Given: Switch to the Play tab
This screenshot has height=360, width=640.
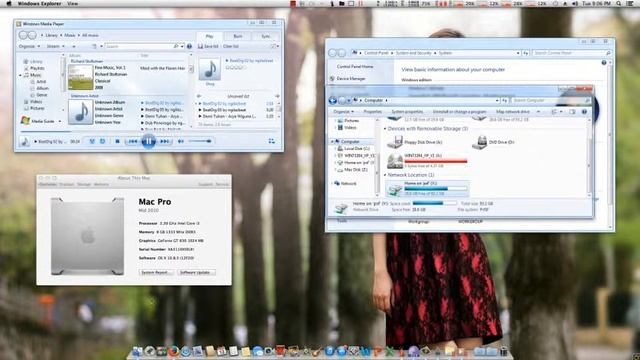Looking at the screenshot, I should coord(209,36).
